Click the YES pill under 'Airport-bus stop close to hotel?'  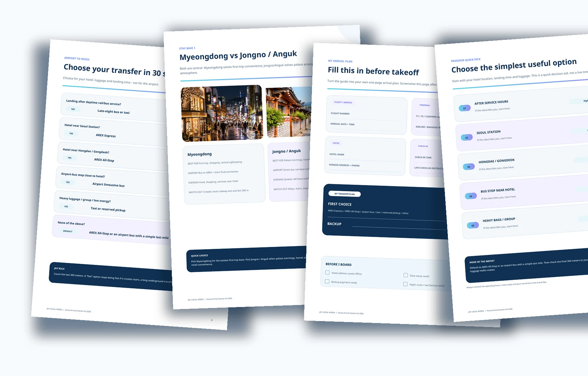click(x=68, y=182)
